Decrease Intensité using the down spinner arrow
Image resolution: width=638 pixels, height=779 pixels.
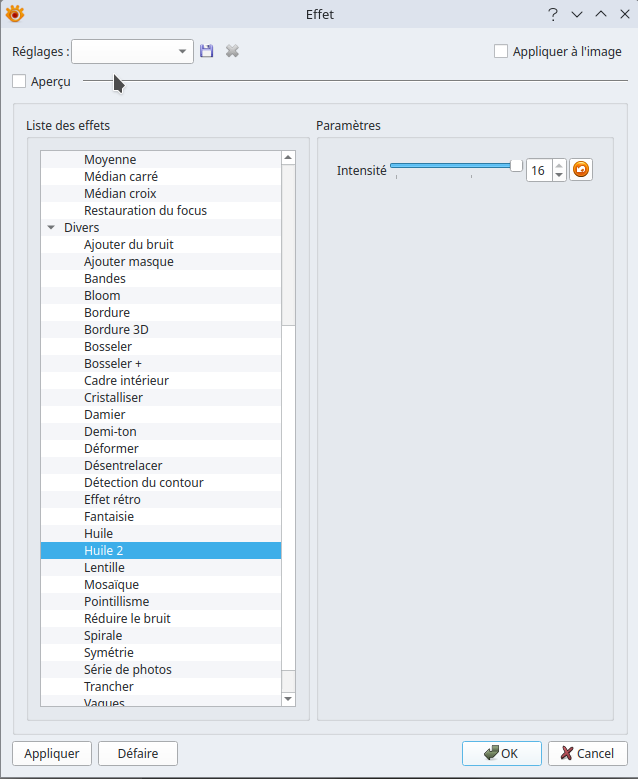point(559,176)
